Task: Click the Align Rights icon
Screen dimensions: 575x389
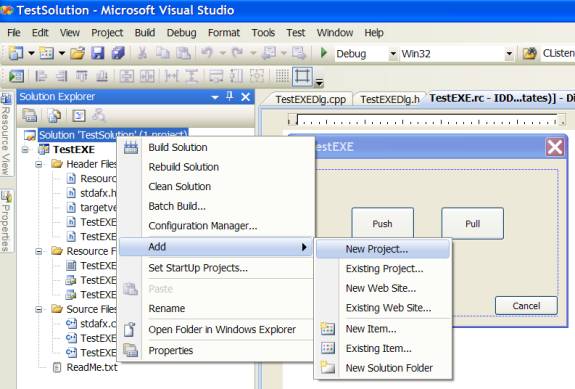Action: 61,76
